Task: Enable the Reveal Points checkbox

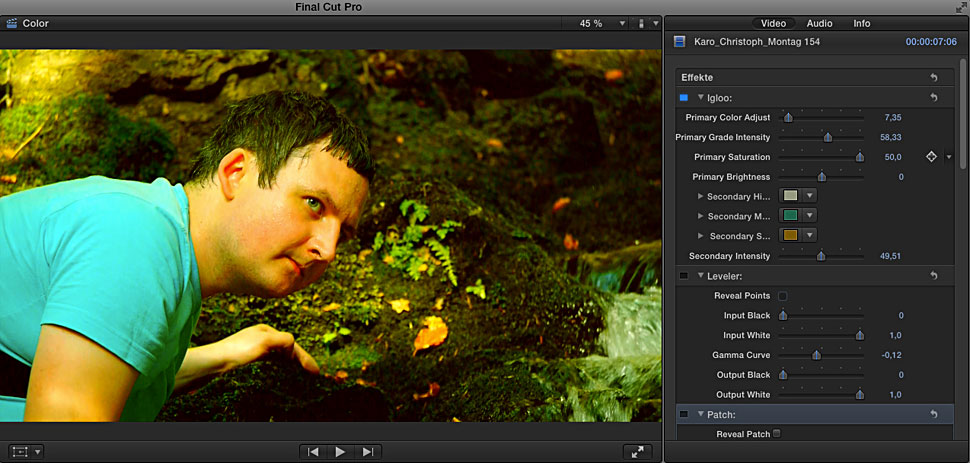Action: click(x=783, y=296)
